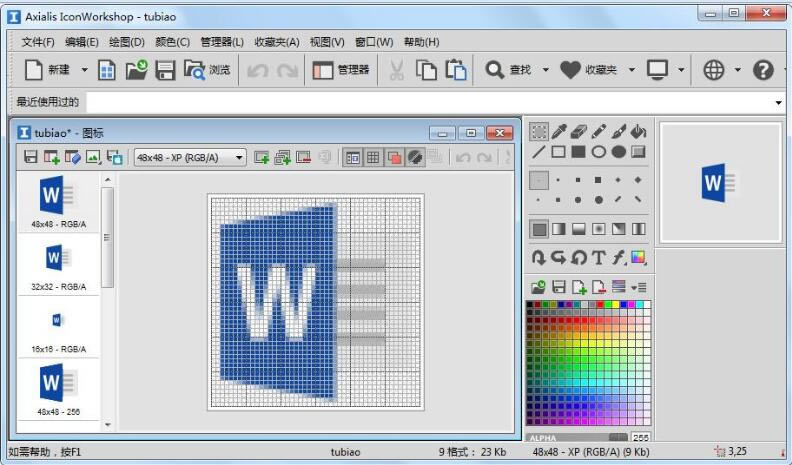Open the 文件(F) menu

pyautogui.click(x=38, y=42)
